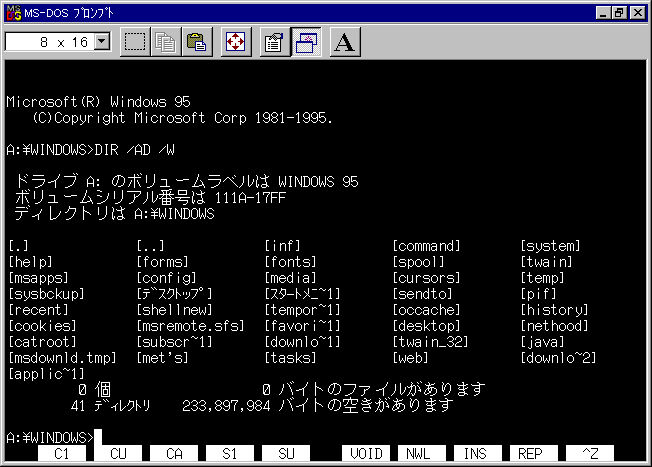Image resolution: width=652 pixels, height=467 pixels.
Task: Click the [shellnew] directory entry
Action: pyautogui.click(x=174, y=310)
